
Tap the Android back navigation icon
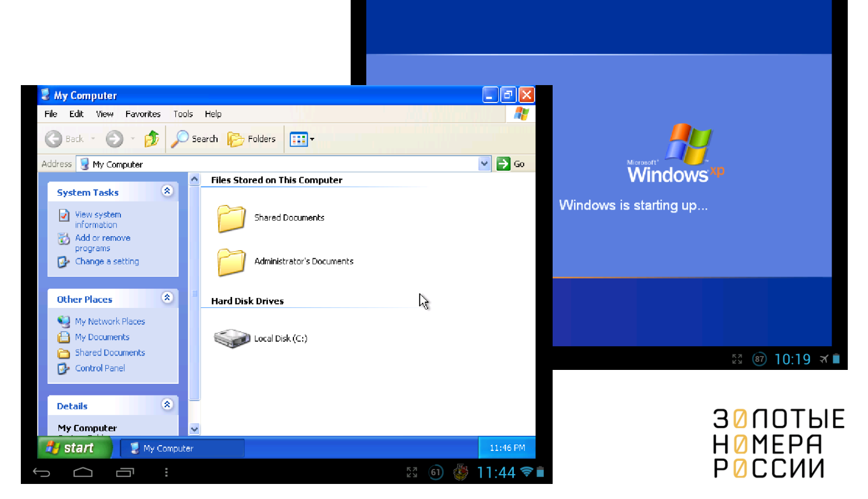[x=42, y=472]
